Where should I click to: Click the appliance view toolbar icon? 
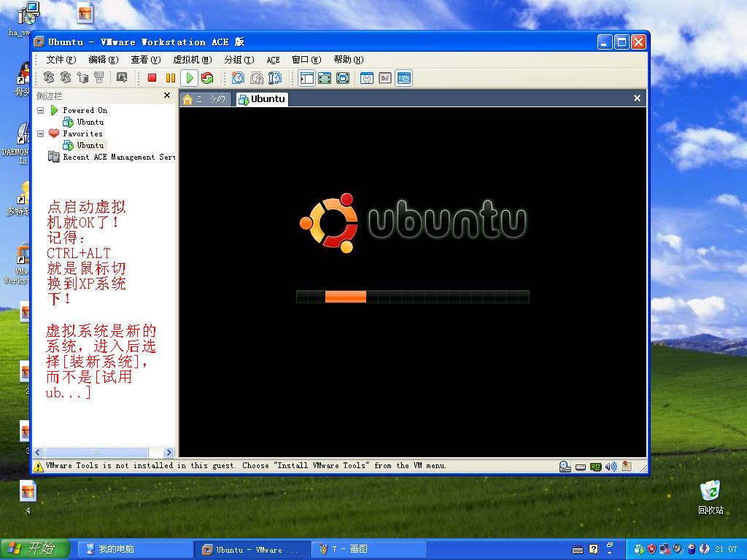[385, 78]
